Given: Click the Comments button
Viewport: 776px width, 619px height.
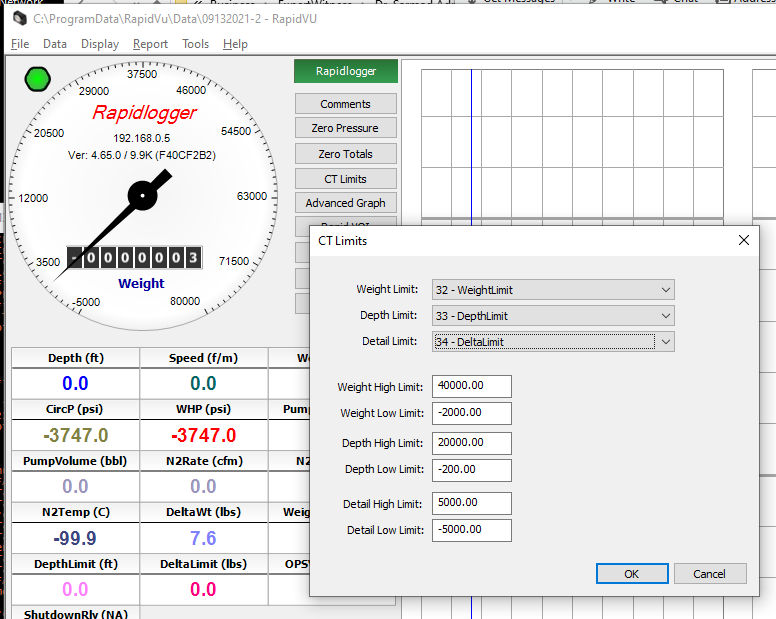Looking at the screenshot, I should (x=345, y=104).
